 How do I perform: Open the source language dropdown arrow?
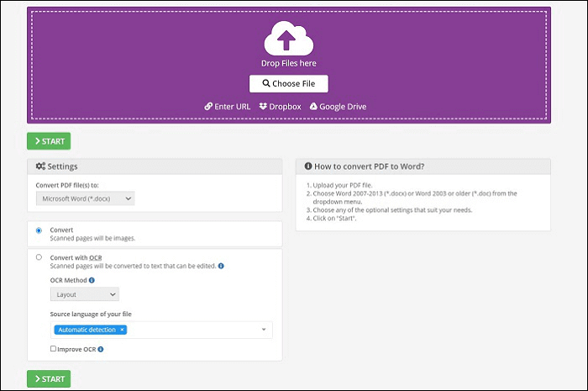point(265,330)
